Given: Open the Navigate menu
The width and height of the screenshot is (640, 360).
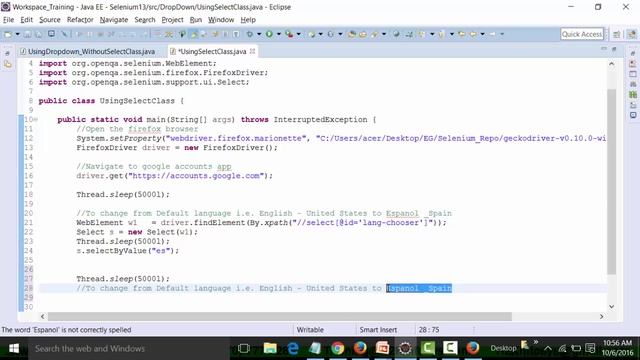Looking at the screenshot, I should coord(114,20).
